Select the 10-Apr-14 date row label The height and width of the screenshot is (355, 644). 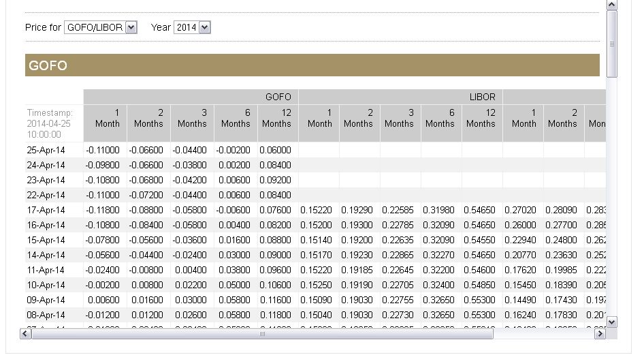[46, 285]
